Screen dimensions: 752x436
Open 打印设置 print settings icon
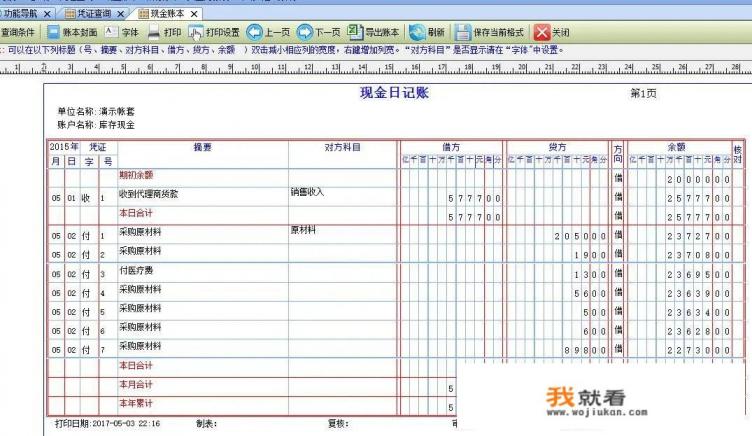196,32
